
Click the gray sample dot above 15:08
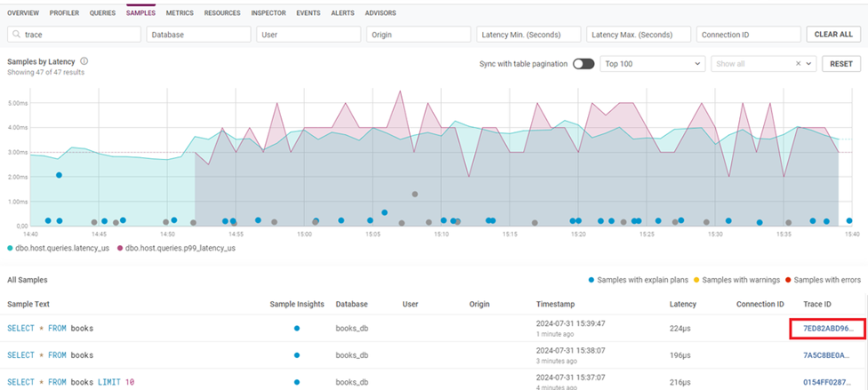(x=414, y=194)
